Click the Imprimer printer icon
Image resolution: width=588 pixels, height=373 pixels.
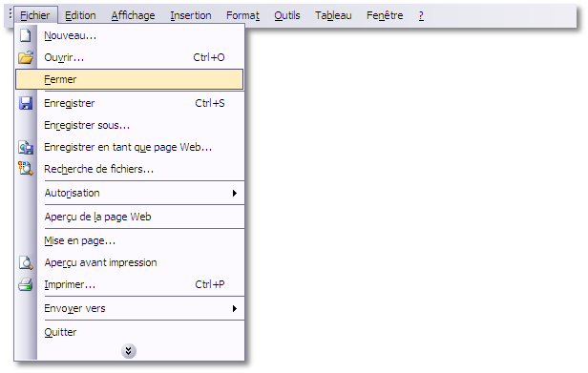(x=26, y=284)
